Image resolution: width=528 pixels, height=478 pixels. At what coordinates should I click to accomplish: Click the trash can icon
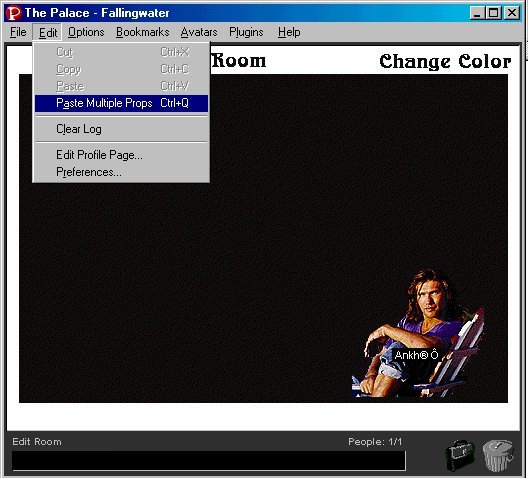[498, 455]
